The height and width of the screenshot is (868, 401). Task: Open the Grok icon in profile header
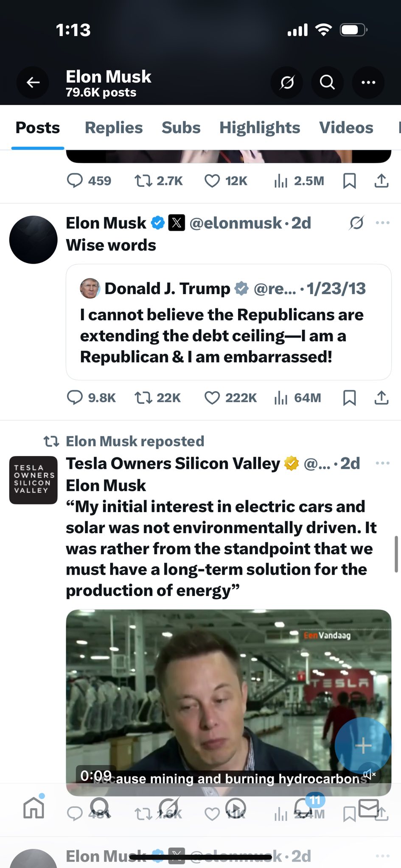click(287, 83)
